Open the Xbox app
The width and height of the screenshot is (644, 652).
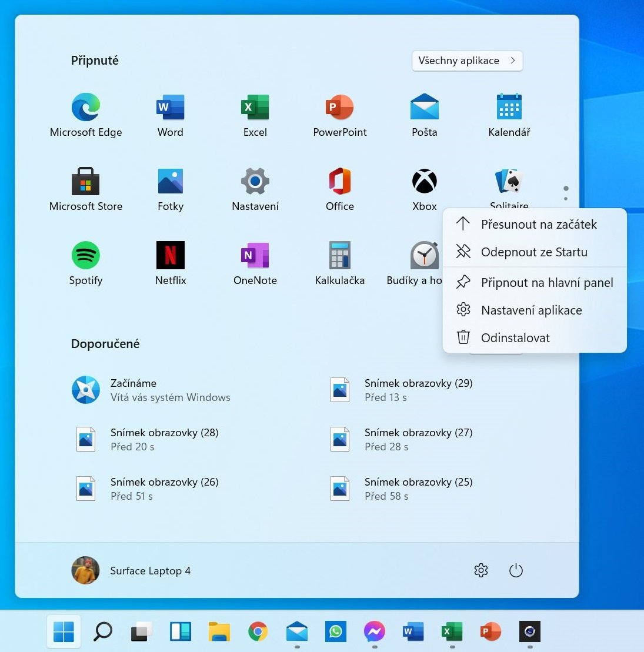point(425,189)
